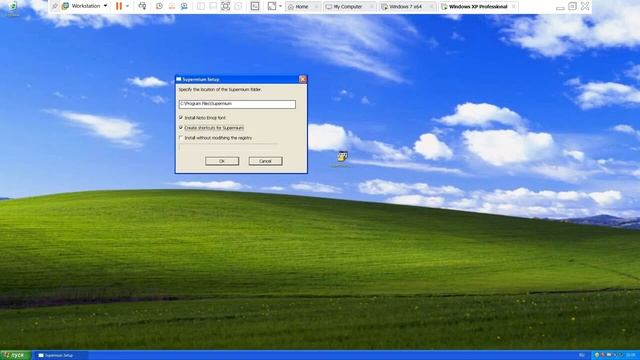Switch to the Windows 7 x64 tab
Viewport: 640px width, 360px height.
click(x=405, y=7)
